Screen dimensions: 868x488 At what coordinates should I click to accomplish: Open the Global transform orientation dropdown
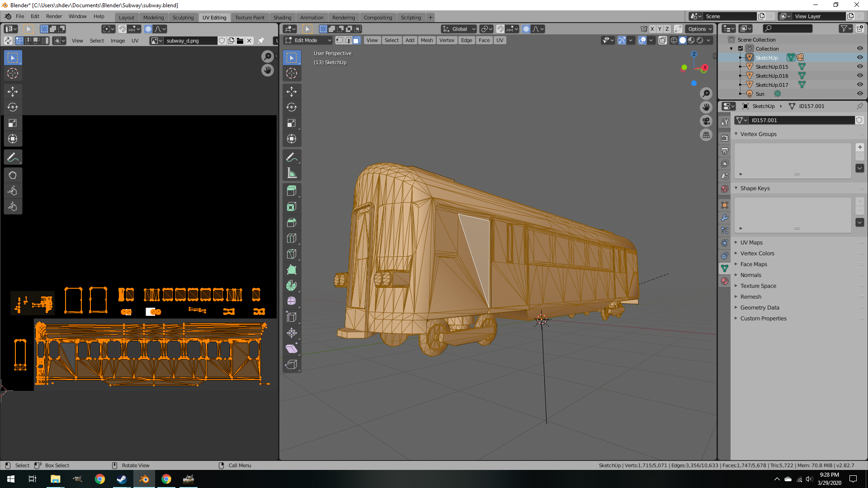click(459, 29)
